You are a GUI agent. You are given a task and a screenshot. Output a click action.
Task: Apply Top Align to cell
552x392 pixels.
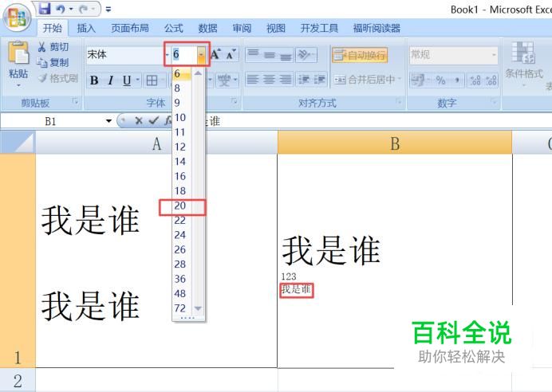click(x=253, y=54)
